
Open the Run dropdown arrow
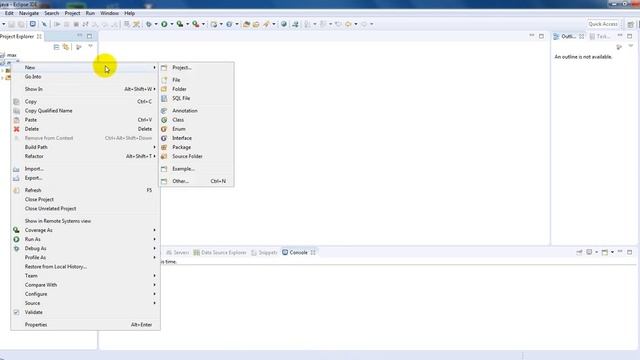(171, 24)
